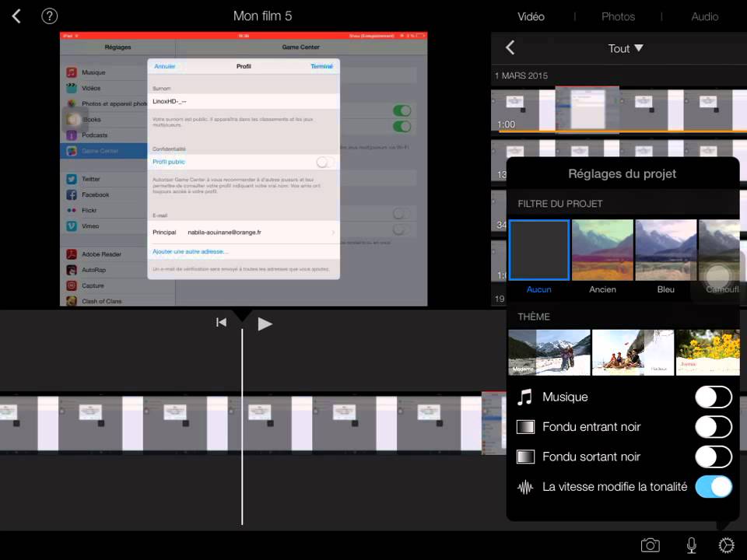Go back in the media browser
Screen dimensions: 747x560
click(510, 48)
